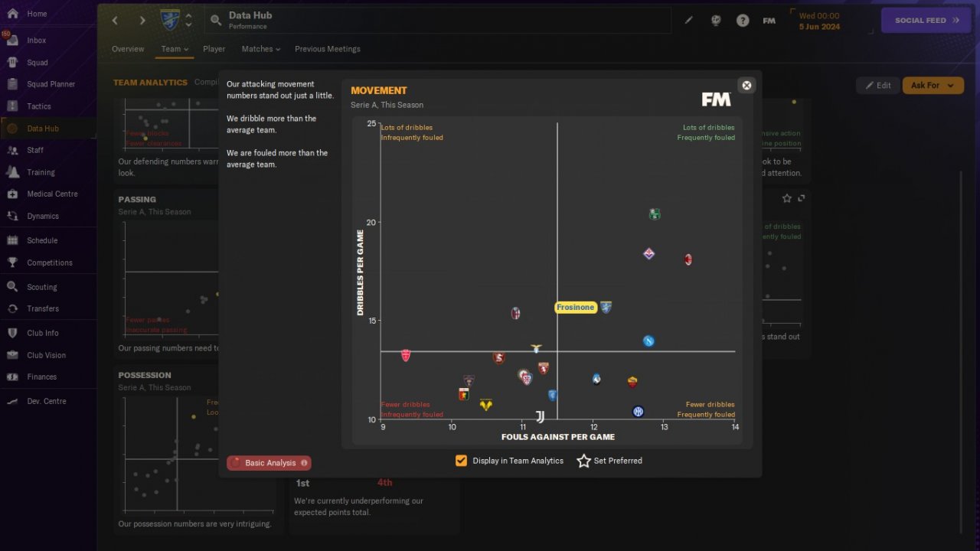Image resolution: width=980 pixels, height=551 pixels.
Task: Open the Dev. Centre icon
Action: (x=12, y=401)
